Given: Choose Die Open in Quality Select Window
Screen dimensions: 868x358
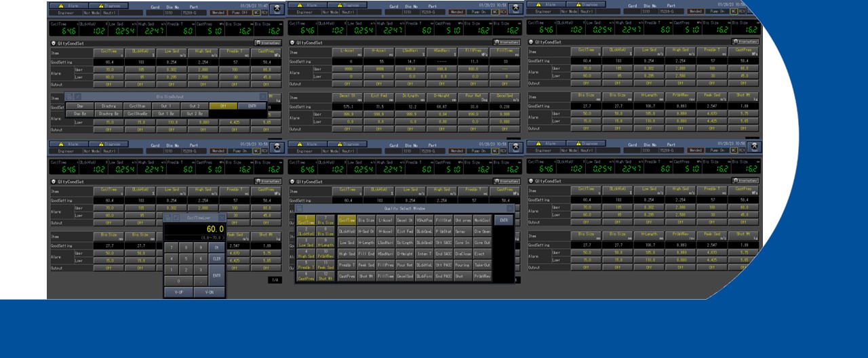Looking at the screenshot, I should coord(483,231).
